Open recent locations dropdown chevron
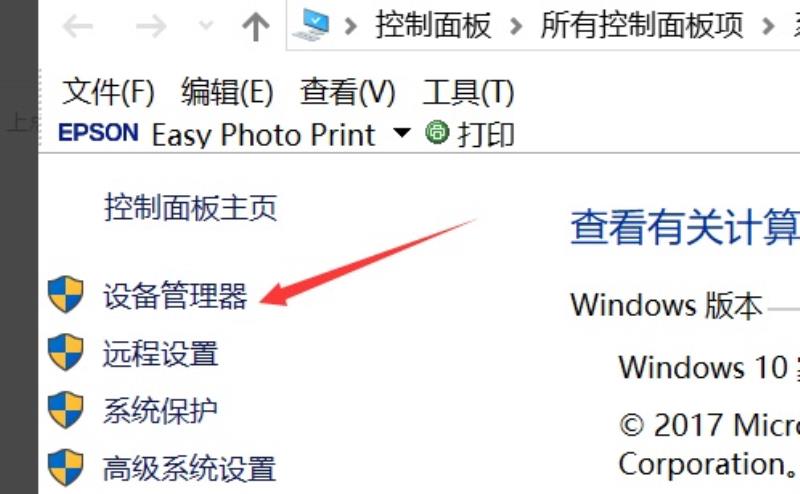The height and width of the screenshot is (494, 800). (x=206, y=25)
